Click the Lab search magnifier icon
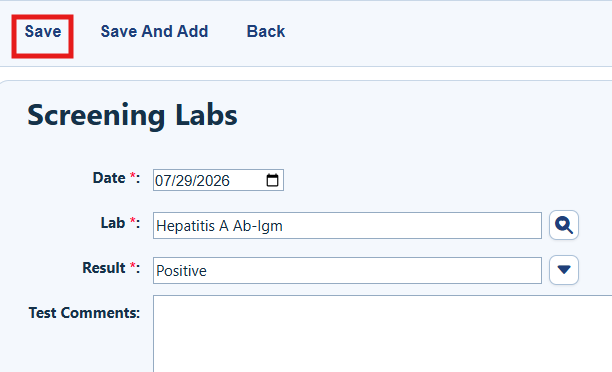 point(564,225)
